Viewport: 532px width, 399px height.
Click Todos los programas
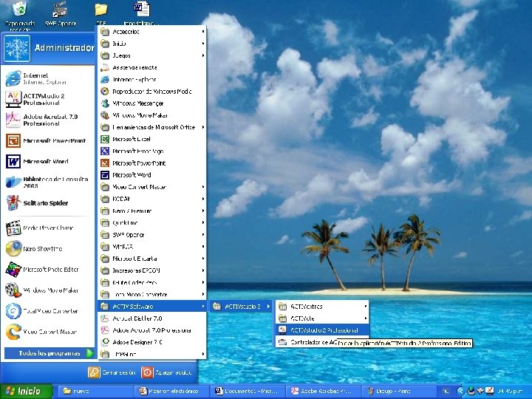[50, 353]
